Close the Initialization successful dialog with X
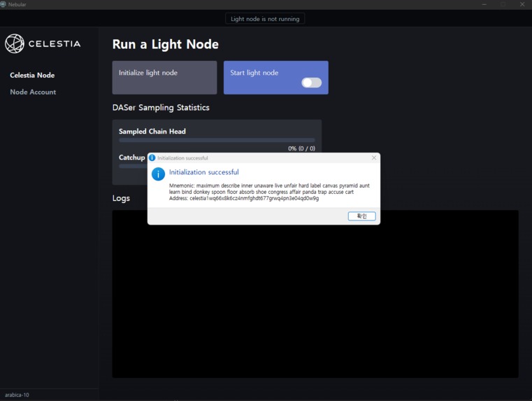Image resolution: width=532 pixels, height=401 pixels. coord(374,157)
